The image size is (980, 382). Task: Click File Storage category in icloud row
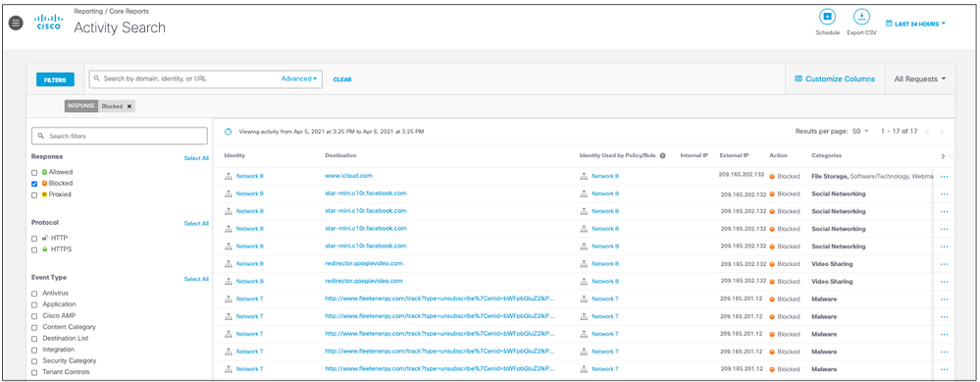click(x=829, y=177)
